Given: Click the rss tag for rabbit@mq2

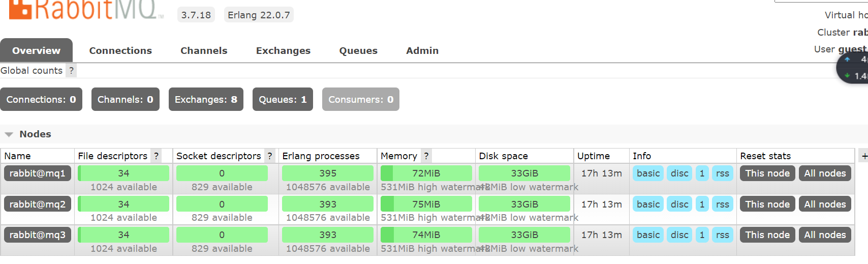Looking at the screenshot, I should (x=722, y=204).
